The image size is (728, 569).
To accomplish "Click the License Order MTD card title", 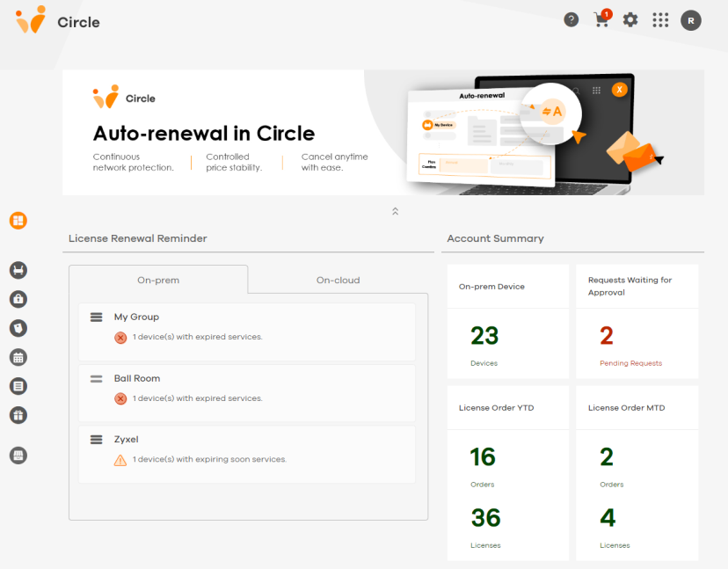I will click(626, 408).
